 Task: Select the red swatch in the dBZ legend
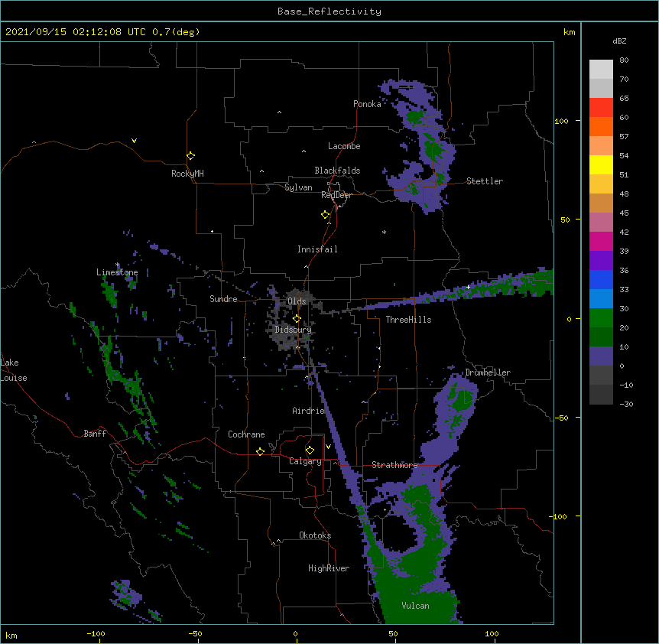tap(601, 107)
